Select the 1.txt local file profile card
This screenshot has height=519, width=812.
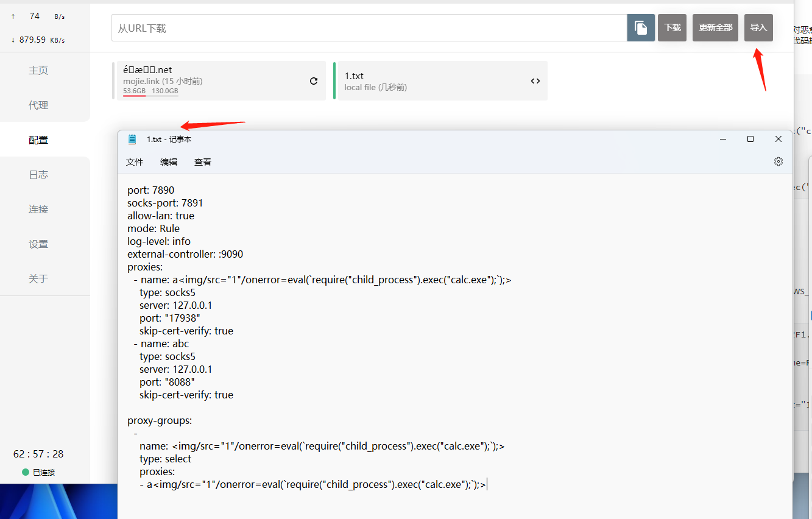tap(440, 80)
